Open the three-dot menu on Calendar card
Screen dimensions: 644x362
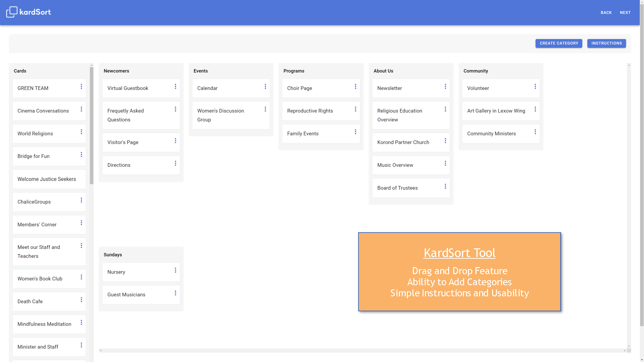coord(265,86)
